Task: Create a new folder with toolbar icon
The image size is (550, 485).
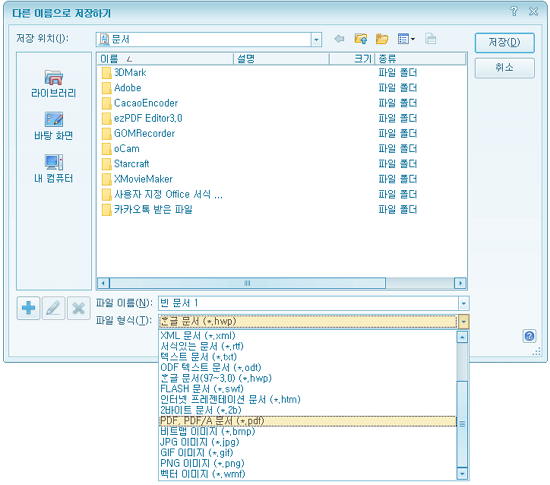Action: (382, 39)
